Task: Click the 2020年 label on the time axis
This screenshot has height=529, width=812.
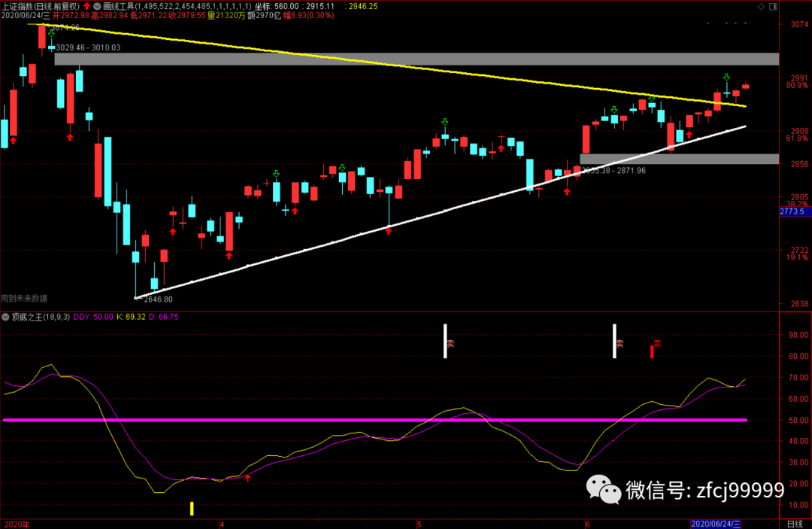Action: tap(17, 524)
